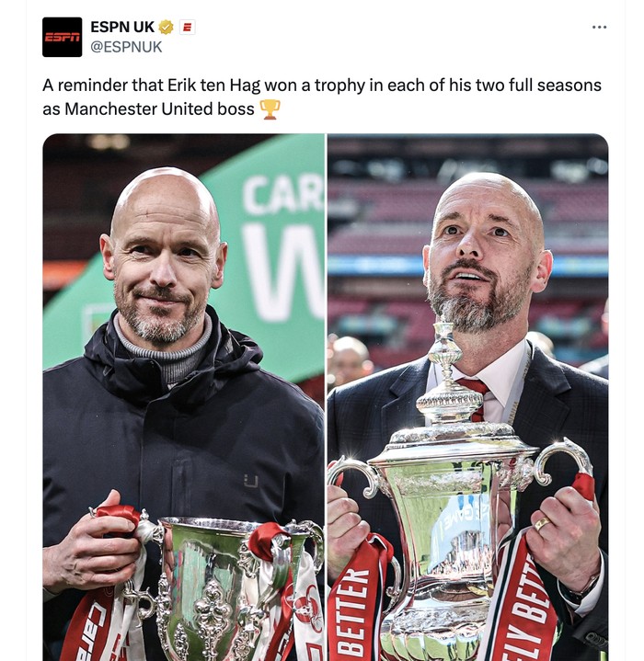The width and height of the screenshot is (644, 661).
Task: Open the right FA Cup photo
Action: (x=468, y=397)
